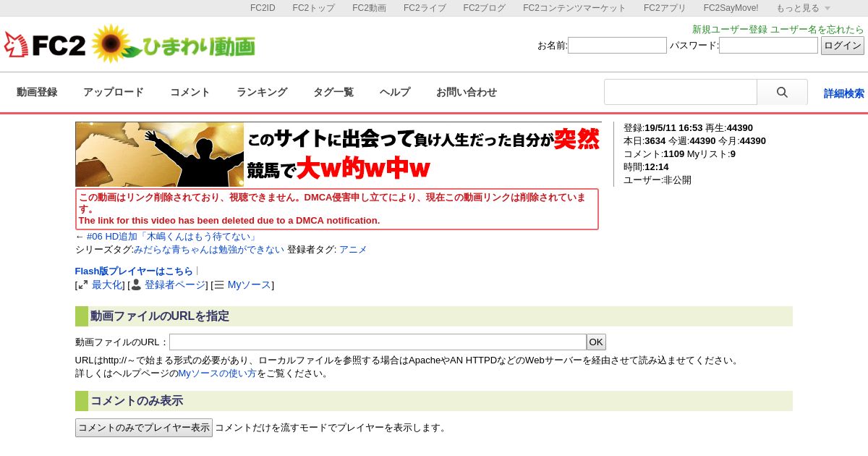Click the FC2 horse logo
868x456 pixels.
pos(45,45)
